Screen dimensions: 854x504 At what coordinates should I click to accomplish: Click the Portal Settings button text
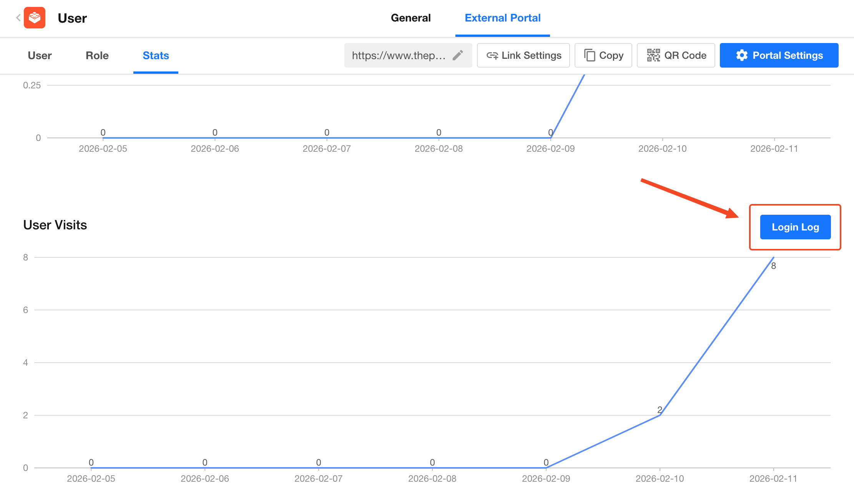click(788, 55)
